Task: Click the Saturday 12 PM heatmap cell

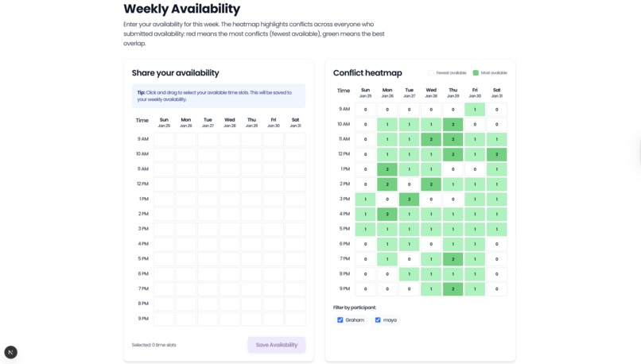Action: click(x=497, y=154)
